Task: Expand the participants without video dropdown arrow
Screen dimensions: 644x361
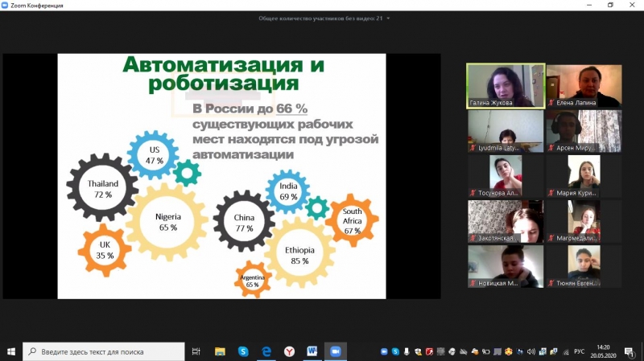Action: point(389,18)
